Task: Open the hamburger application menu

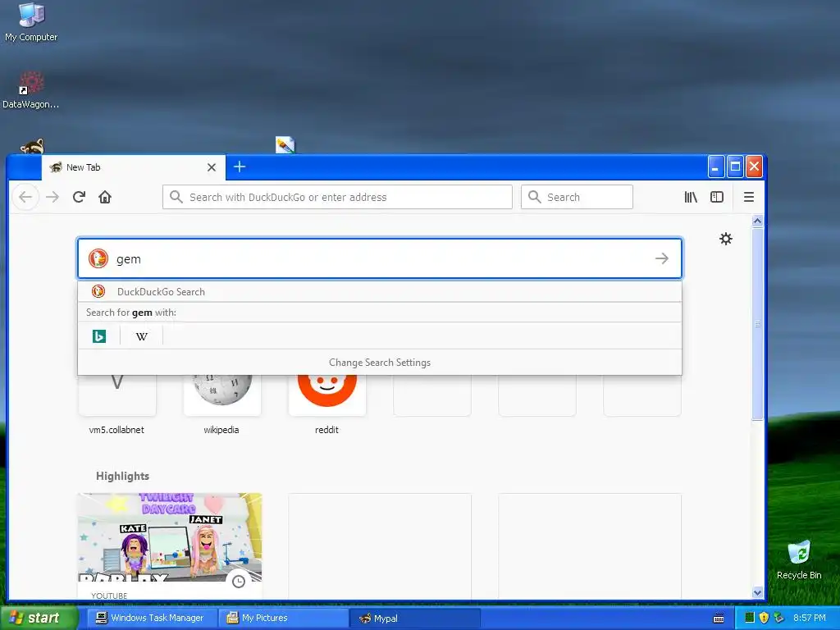Action: coord(749,197)
